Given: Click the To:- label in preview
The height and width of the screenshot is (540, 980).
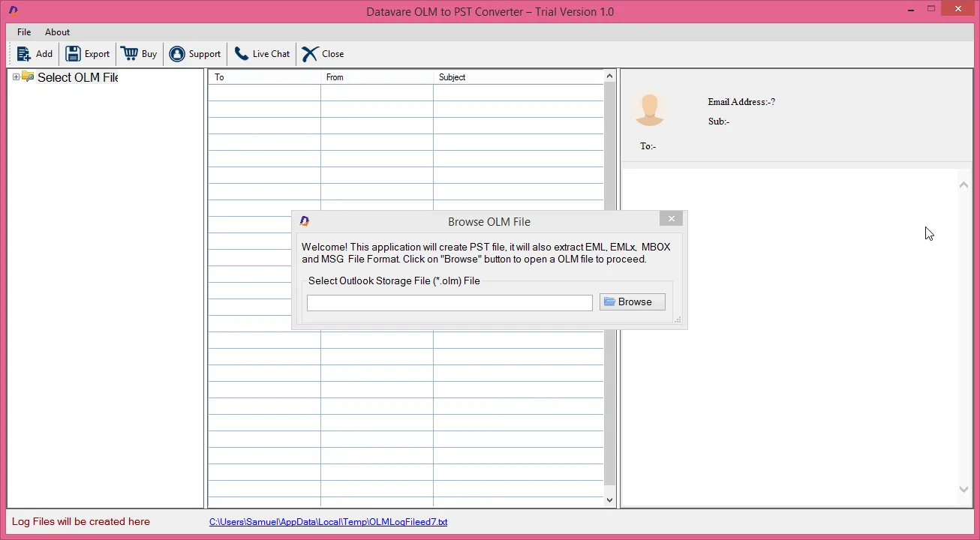Looking at the screenshot, I should click(648, 146).
